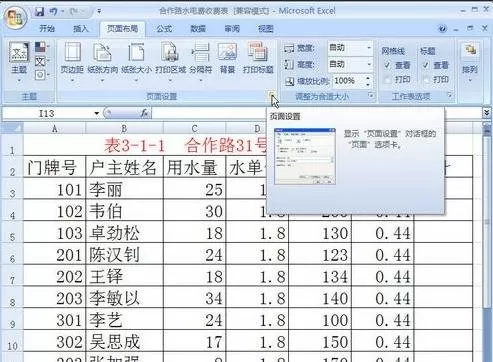Select the 页面布局 ribbon tab

[x=122, y=29]
